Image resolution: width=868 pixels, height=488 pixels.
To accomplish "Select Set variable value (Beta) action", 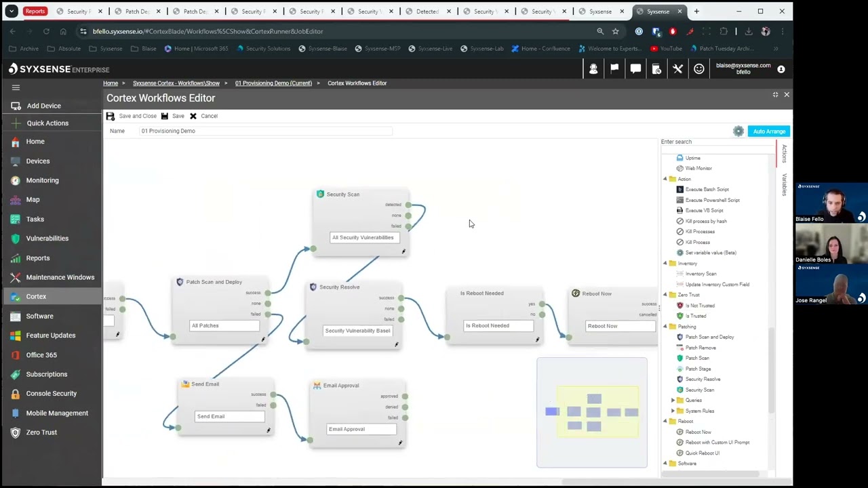I will coord(711,253).
